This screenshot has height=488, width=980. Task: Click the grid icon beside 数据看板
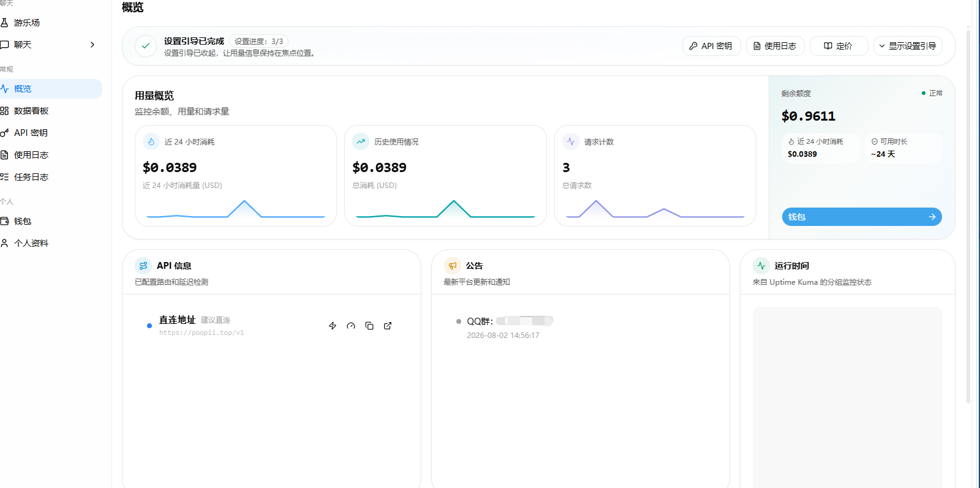(4, 111)
